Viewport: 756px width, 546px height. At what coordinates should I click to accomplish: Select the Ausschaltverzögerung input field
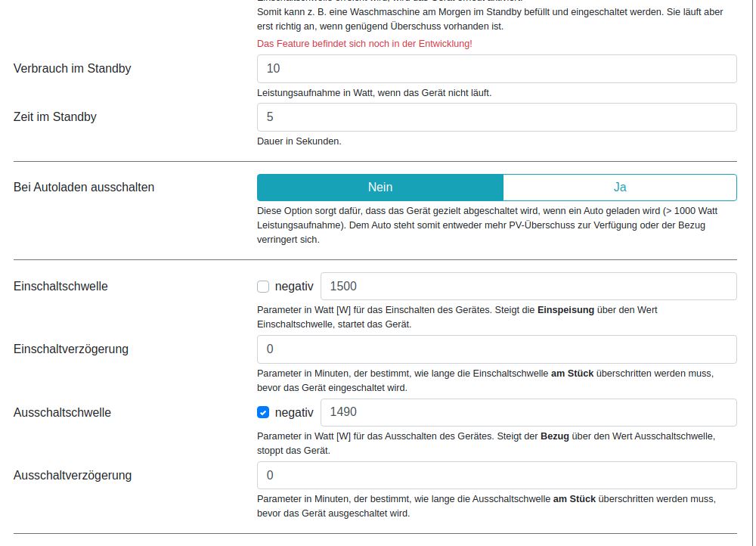pyautogui.click(x=497, y=476)
